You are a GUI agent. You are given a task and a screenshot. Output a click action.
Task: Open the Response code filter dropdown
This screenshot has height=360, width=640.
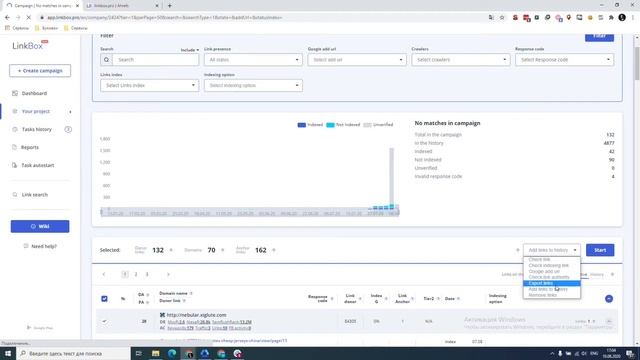(x=564, y=60)
